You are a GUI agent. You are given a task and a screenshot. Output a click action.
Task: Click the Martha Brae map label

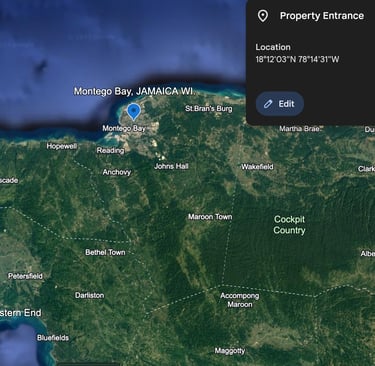pos(300,129)
